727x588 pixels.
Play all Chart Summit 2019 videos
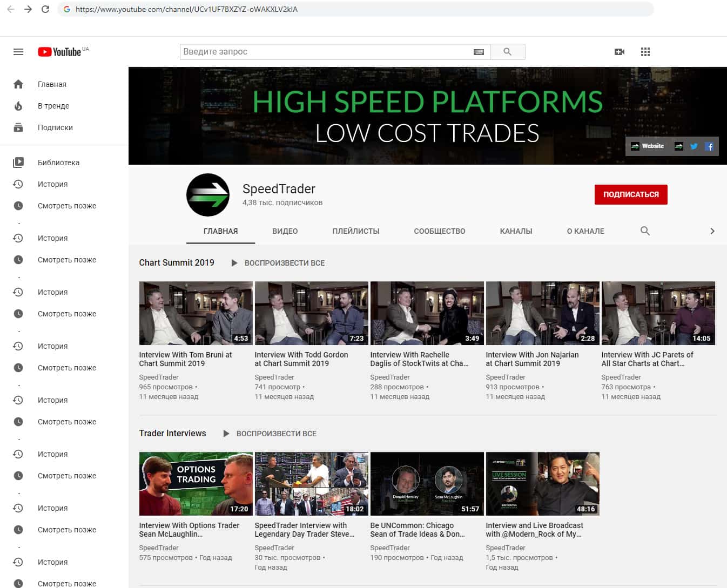tap(278, 263)
